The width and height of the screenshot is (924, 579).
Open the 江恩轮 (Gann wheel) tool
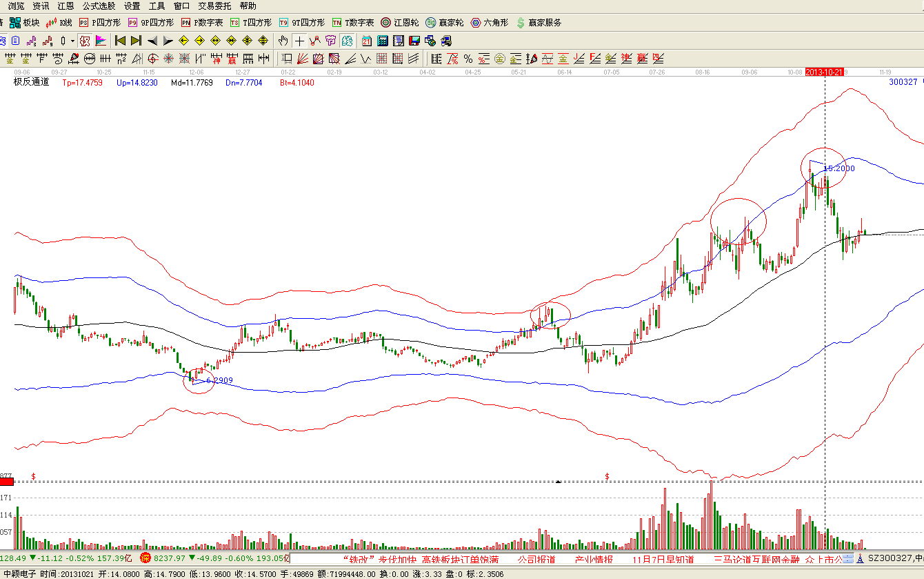(x=400, y=23)
